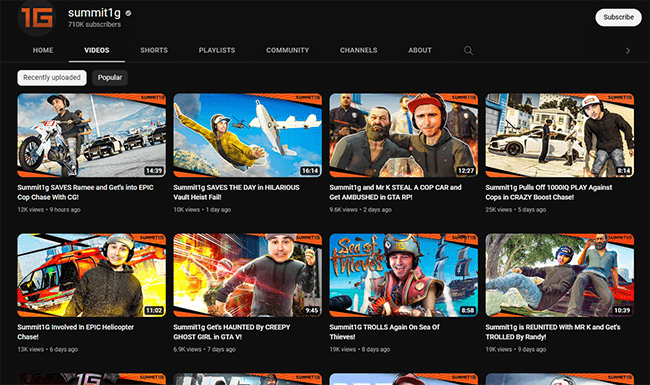
Task: View the CHANNELS tab
Action: (x=359, y=50)
